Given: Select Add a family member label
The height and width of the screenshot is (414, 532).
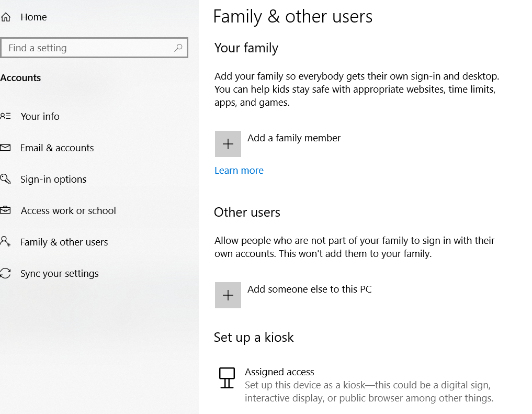Looking at the screenshot, I should (294, 138).
